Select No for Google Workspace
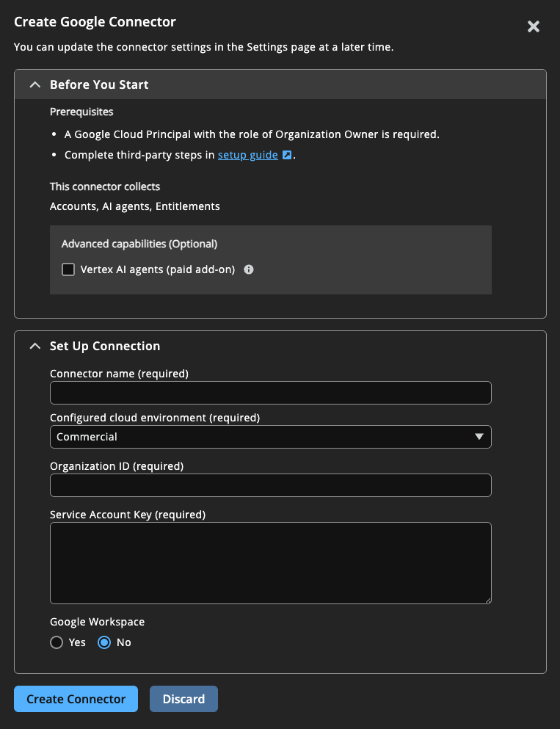The height and width of the screenshot is (729, 560). [103, 642]
